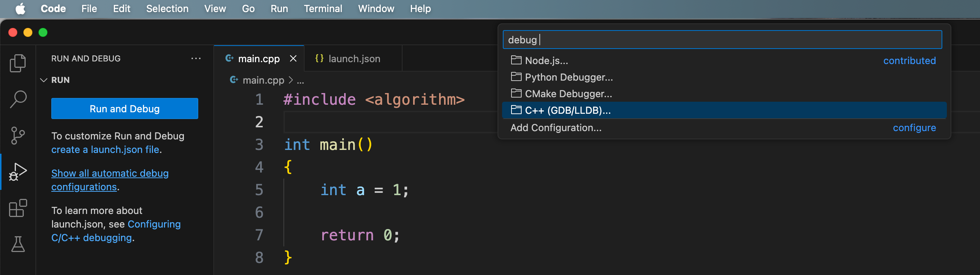Screen dimensions: 980x275
Task: Open the Terminal menu
Action: [323, 8]
